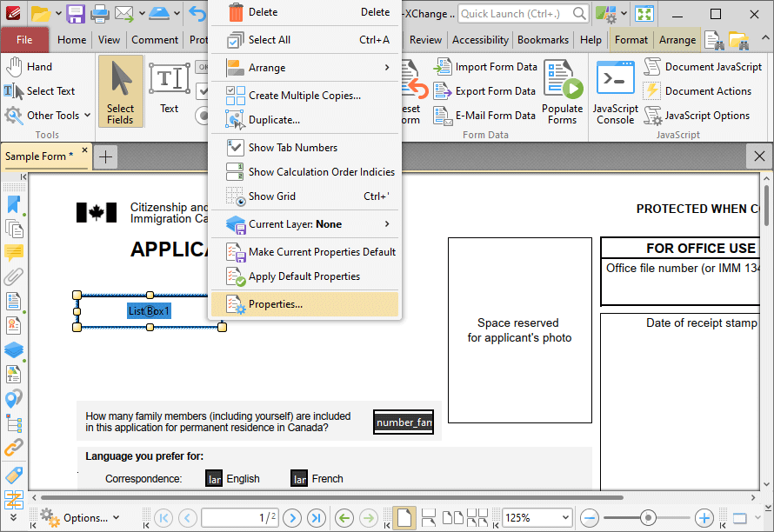This screenshot has width=774, height=532.
Task: Add a new document tab with plus
Action: point(105,157)
